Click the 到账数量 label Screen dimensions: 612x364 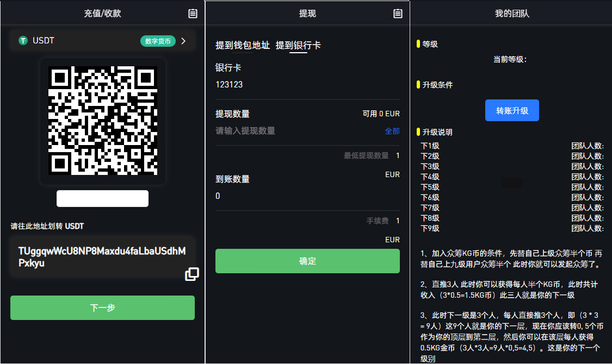coord(232,179)
